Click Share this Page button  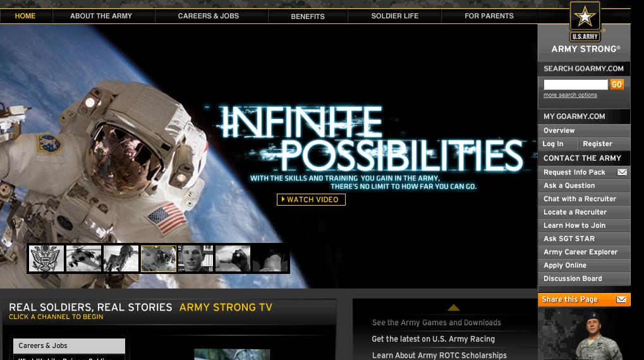583,300
